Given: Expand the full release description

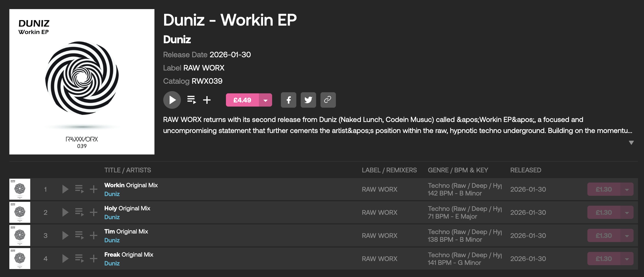Looking at the screenshot, I should coord(631,143).
